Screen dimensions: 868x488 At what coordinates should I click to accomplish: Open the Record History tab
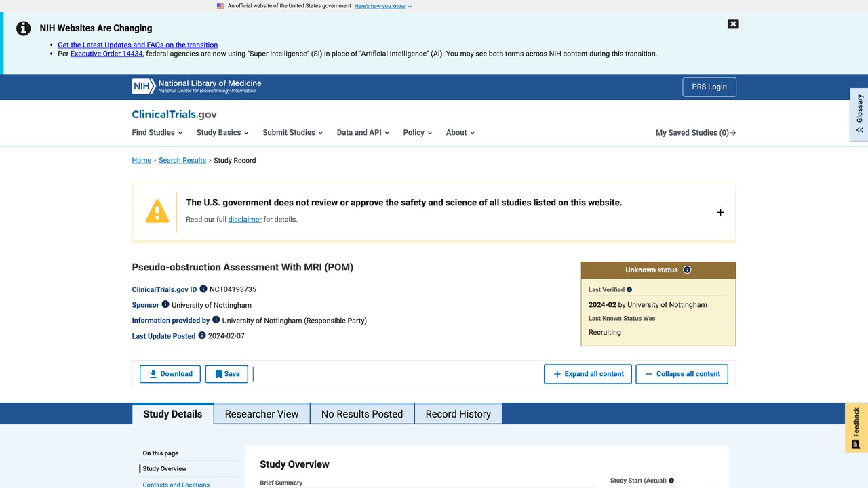point(458,414)
